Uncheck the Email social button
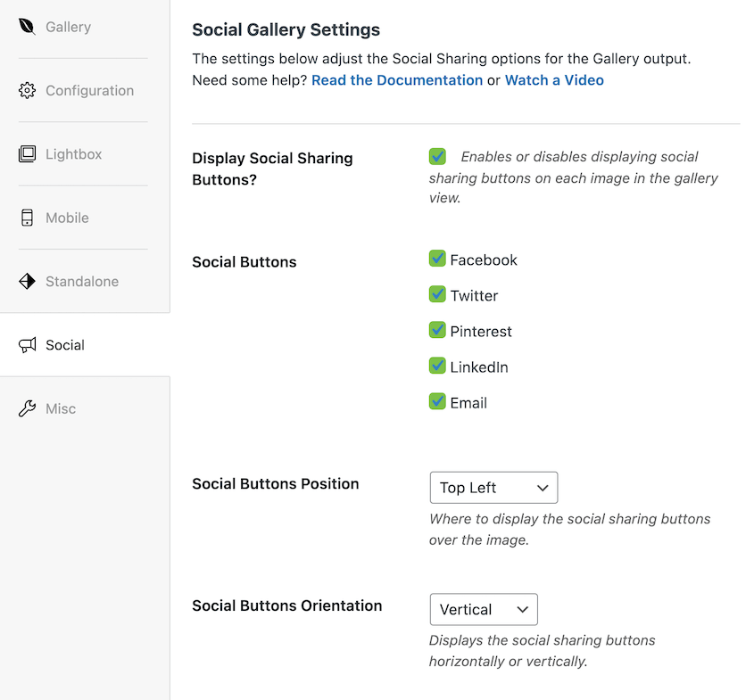The height and width of the screenshot is (700, 754). pyautogui.click(x=437, y=402)
